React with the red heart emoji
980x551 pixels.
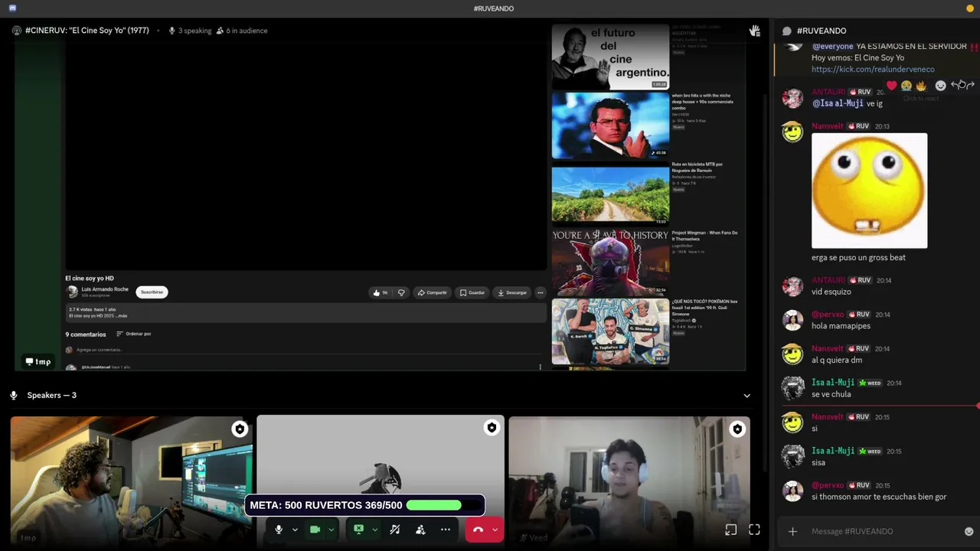pyautogui.click(x=891, y=86)
